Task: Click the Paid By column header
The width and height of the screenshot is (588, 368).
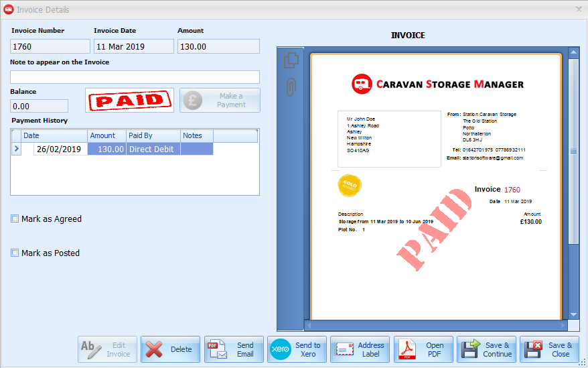Action: pos(152,135)
